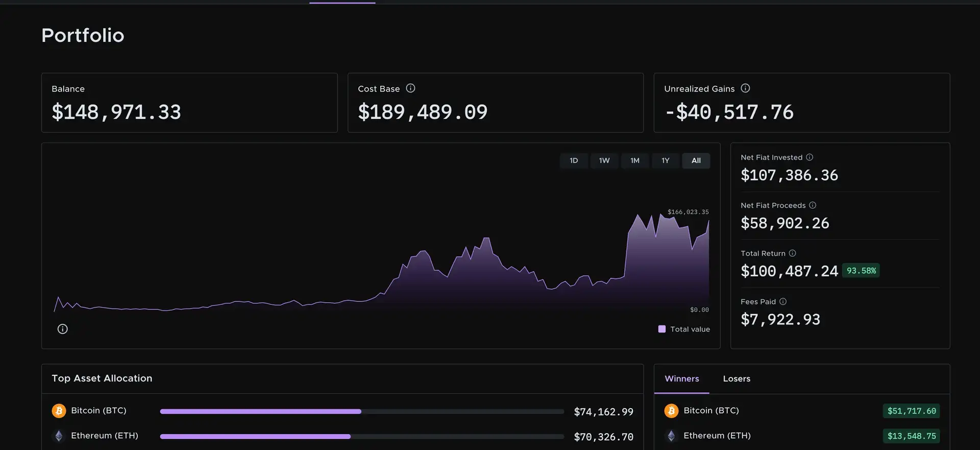
Task: Open the Net Fiat Invested info tooltip
Action: [810, 157]
